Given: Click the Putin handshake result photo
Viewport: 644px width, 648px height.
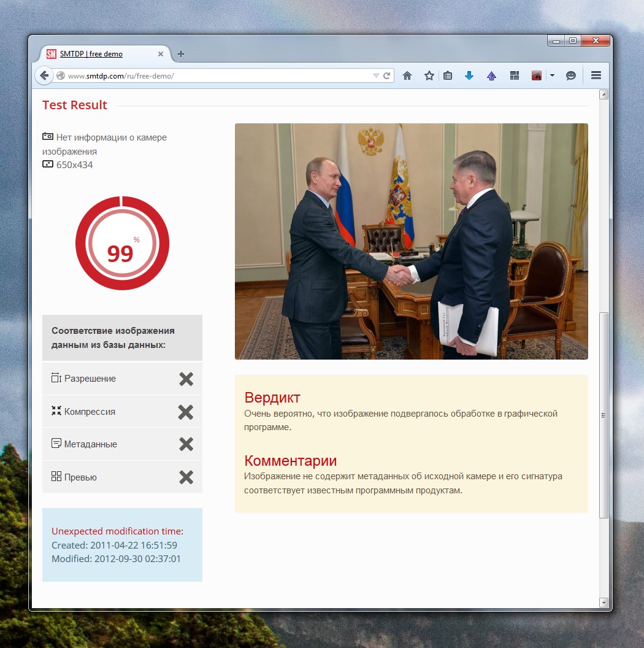Looking at the screenshot, I should pos(411,241).
